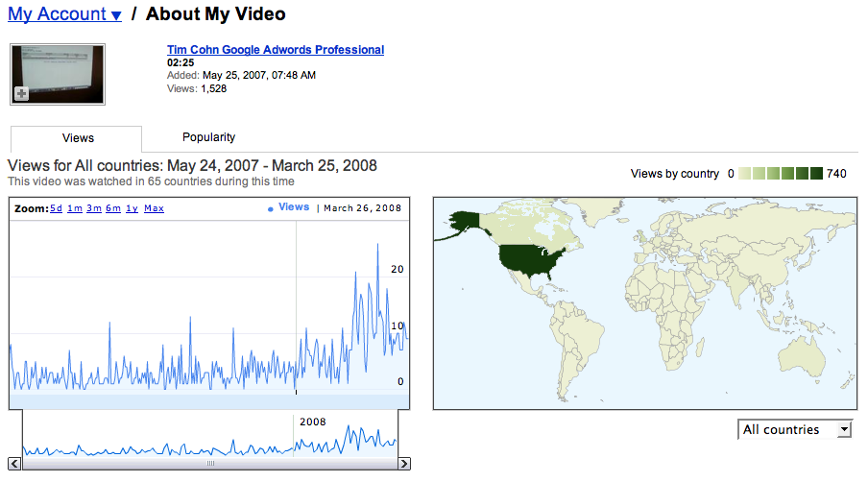Image resolution: width=868 pixels, height=482 pixels.
Task: Click the darkest green legend swatch
Action: [x=816, y=174]
